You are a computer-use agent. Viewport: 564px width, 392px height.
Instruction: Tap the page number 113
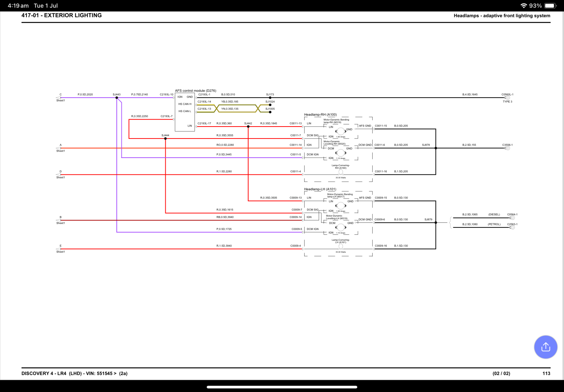546,373
